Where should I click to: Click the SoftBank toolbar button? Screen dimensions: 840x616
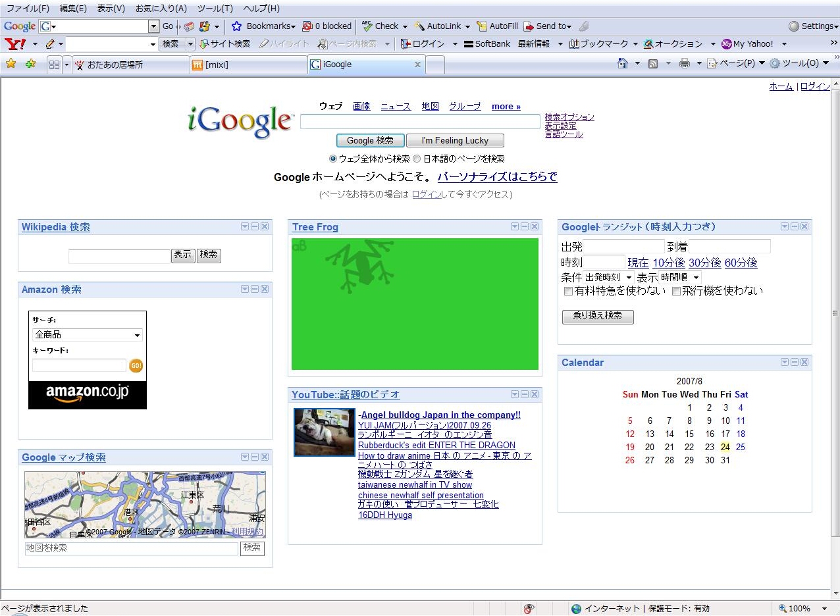(487, 44)
